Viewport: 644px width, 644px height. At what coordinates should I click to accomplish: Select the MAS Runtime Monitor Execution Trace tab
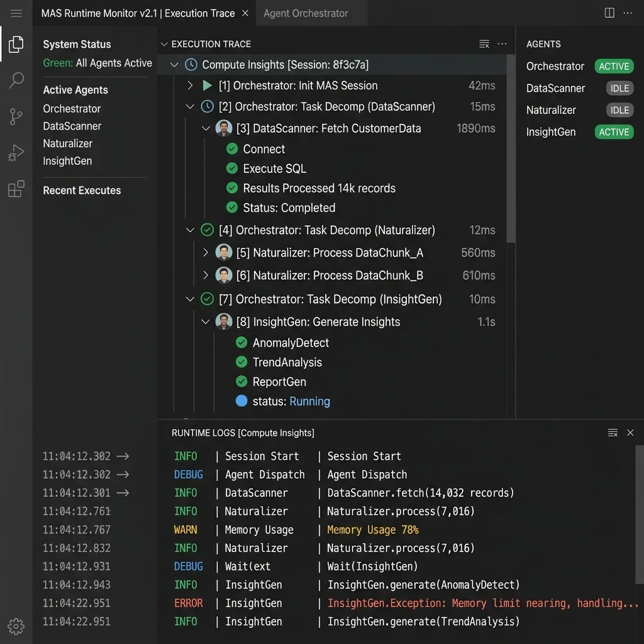tap(138, 13)
